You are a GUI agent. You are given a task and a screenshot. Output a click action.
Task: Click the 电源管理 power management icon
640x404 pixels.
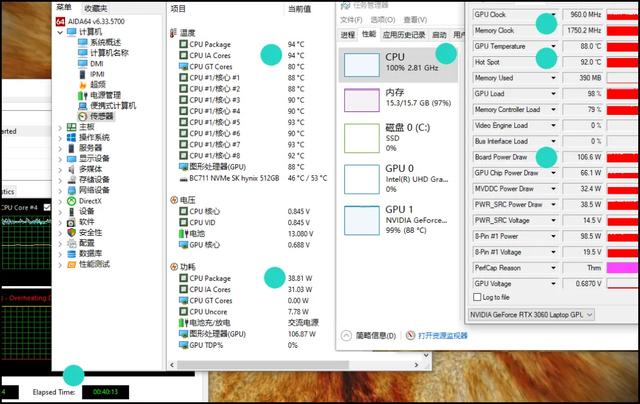coord(83,95)
